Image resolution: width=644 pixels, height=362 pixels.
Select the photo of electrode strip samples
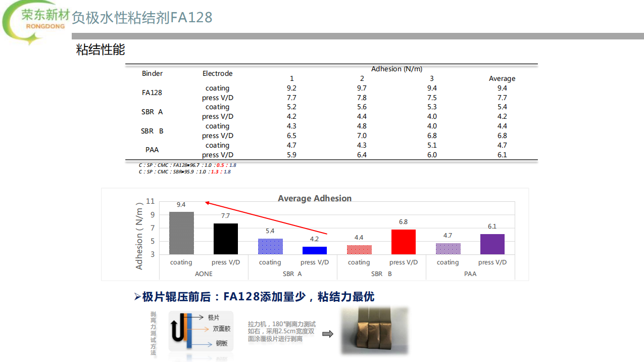click(x=374, y=331)
